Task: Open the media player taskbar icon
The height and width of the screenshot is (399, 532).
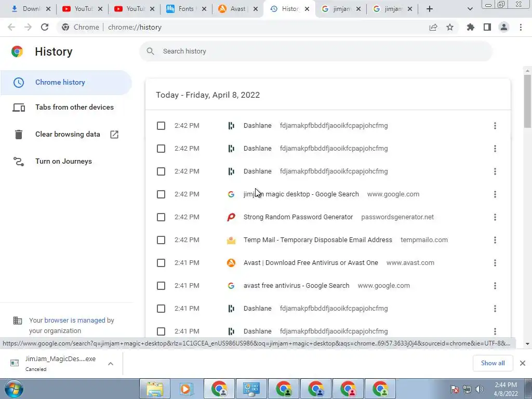Action: (186, 389)
